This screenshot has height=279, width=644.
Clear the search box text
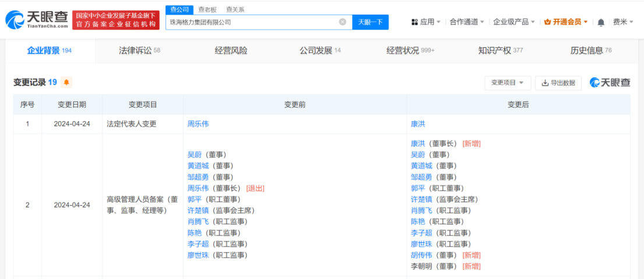[x=342, y=22]
